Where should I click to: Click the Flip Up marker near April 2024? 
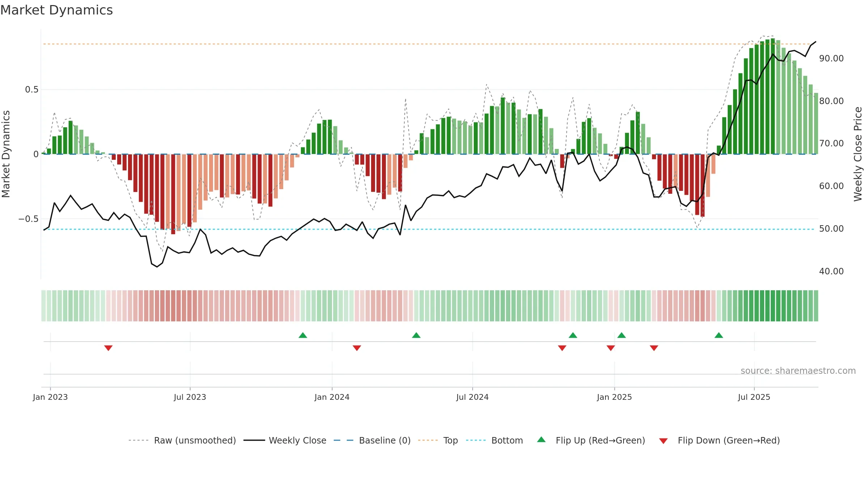416,335
